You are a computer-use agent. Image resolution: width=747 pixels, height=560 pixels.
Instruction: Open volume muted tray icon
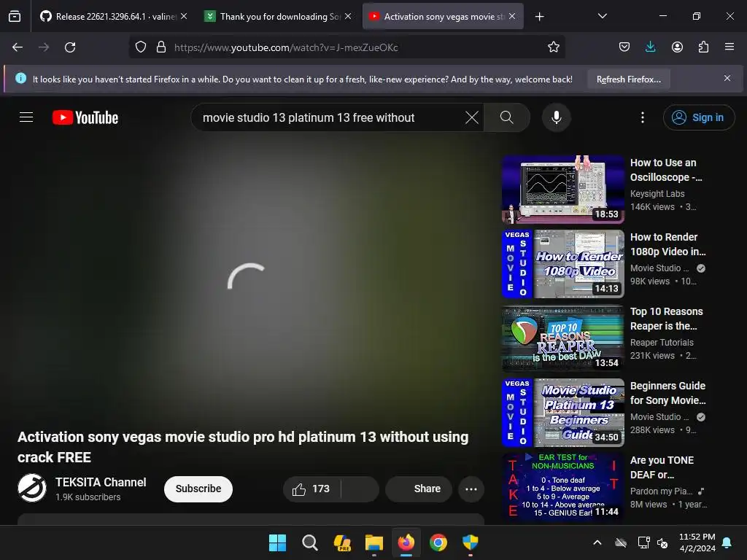(662, 542)
